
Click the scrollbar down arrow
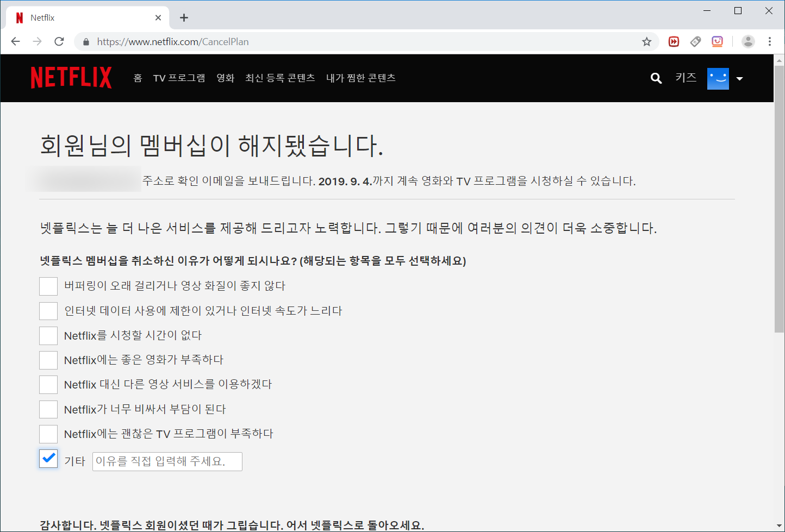pyautogui.click(x=779, y=526)
